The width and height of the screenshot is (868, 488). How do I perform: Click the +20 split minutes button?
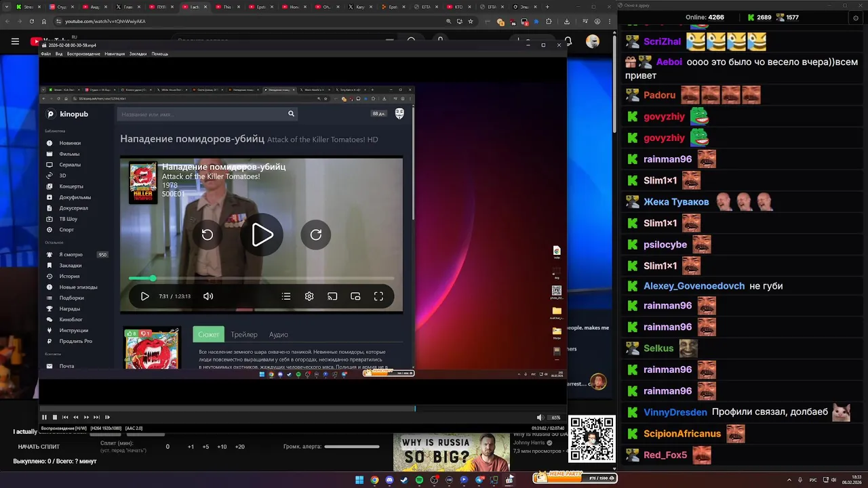239,447
